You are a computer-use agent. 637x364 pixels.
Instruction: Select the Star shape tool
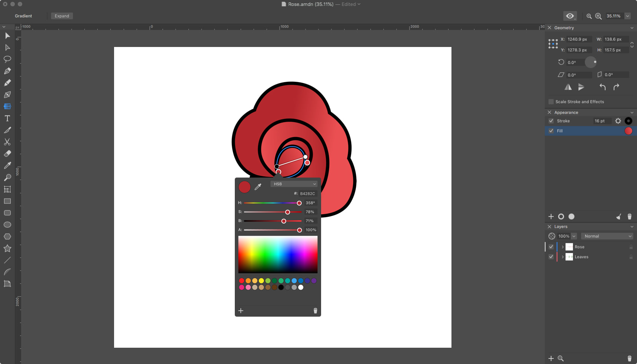(7, 248)
